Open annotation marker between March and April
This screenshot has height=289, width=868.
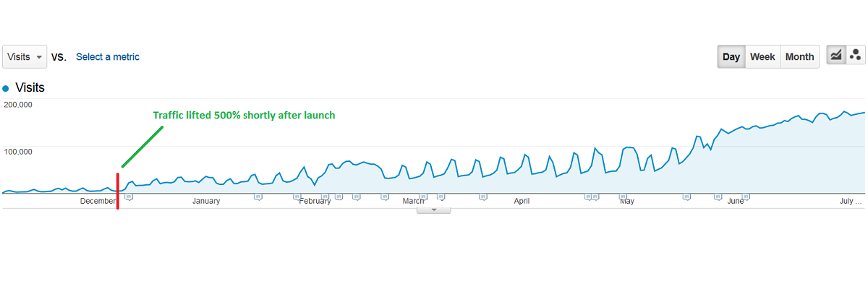[483, 196]
